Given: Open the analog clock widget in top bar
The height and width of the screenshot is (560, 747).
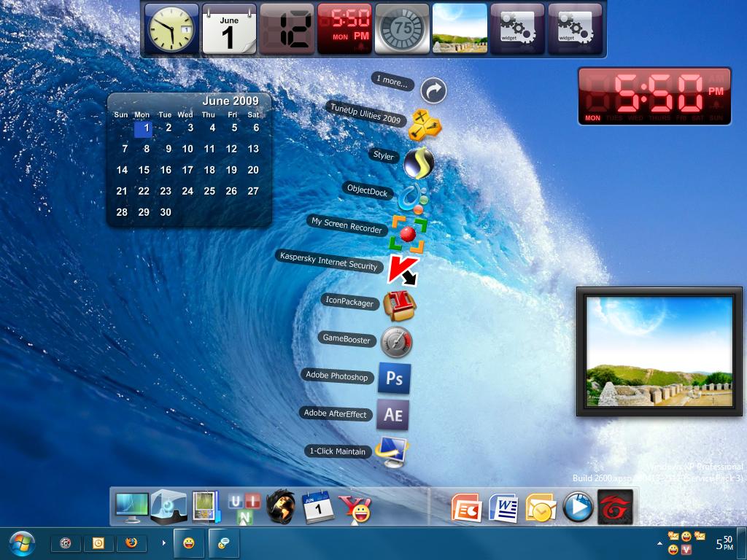Looking at the screenshot, I should (x=171, y=29).
